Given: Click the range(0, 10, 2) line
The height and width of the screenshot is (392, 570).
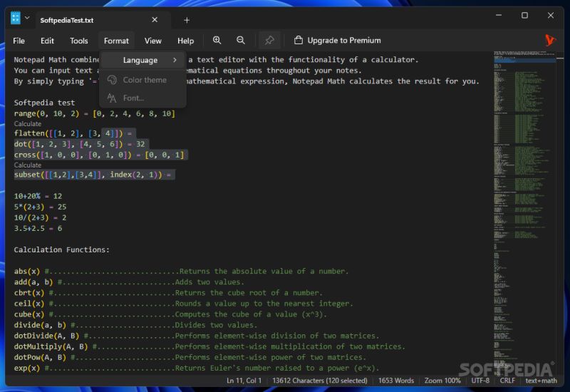Looking at the screenshot, I should point(95,113).
